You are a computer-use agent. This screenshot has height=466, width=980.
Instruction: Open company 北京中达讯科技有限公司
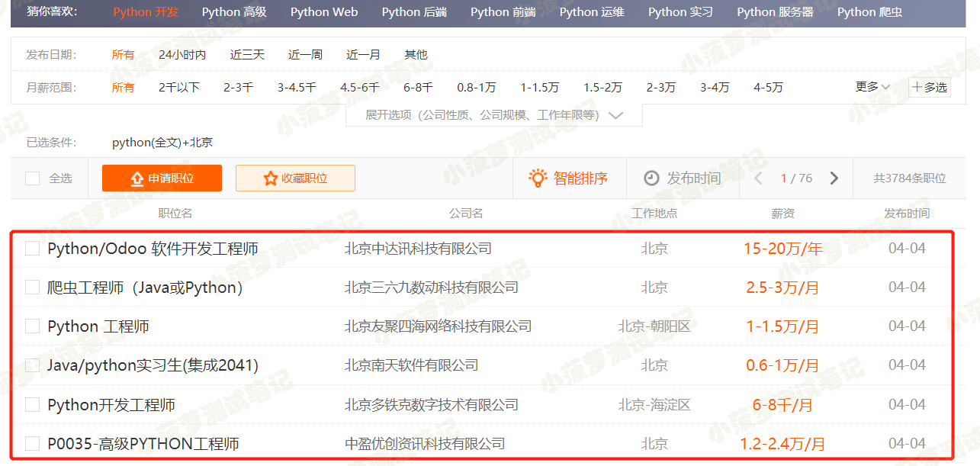coord(418,249)
